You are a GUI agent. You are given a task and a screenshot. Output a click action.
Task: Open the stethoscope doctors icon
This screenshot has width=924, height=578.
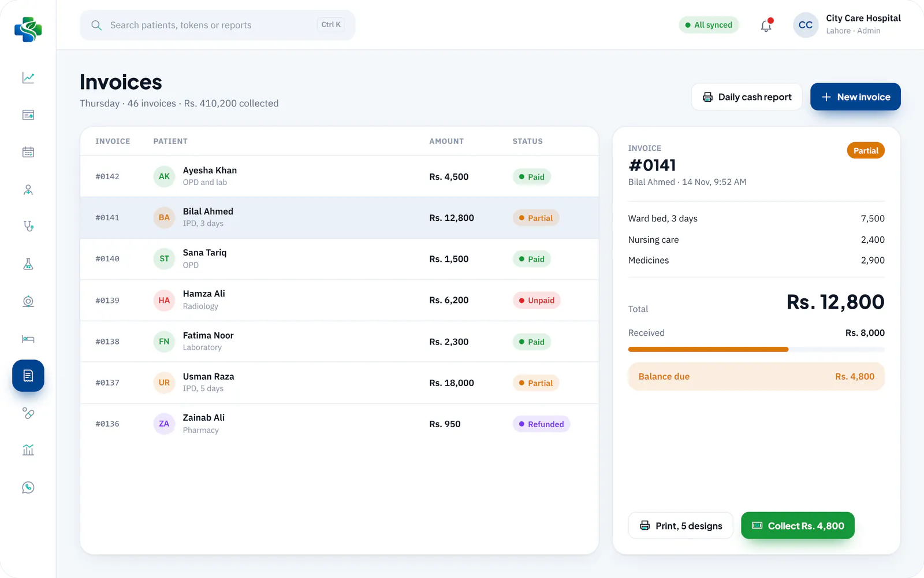point(28,227)
